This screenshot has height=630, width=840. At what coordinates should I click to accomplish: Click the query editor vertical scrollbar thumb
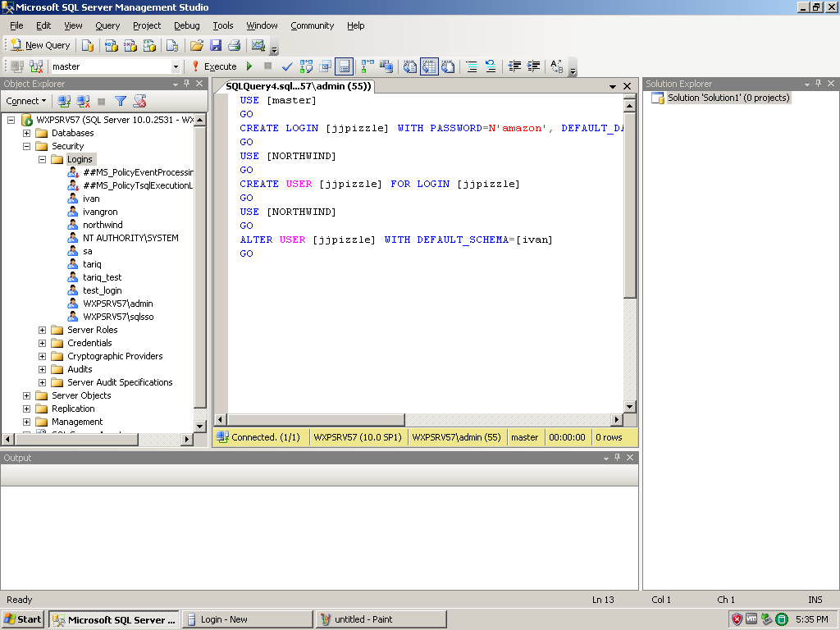(x=630, y=205)
